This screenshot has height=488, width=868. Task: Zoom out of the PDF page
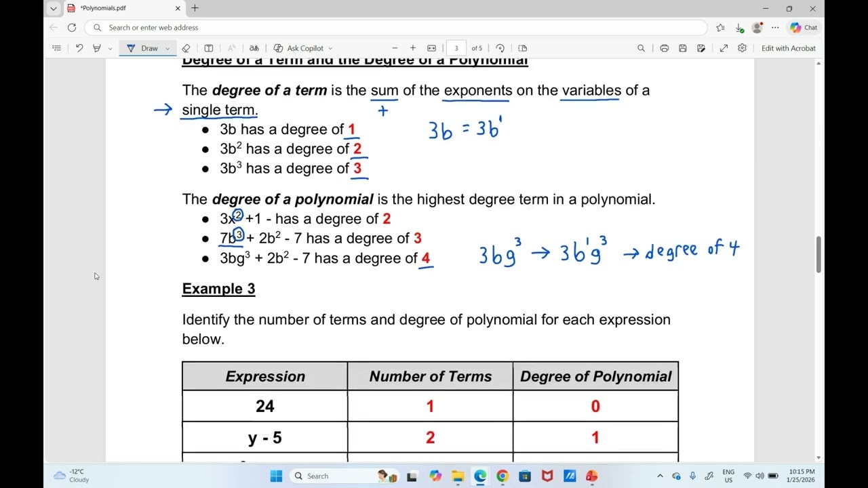(x=395, y=48)
